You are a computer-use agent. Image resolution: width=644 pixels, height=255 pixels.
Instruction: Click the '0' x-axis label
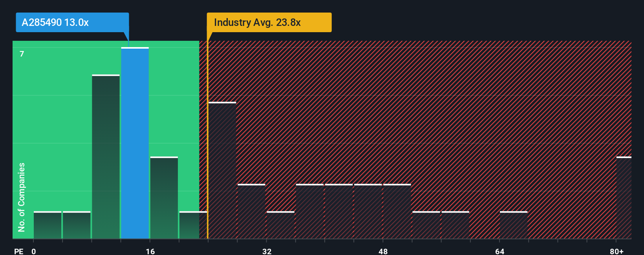(x=34, y=251)
